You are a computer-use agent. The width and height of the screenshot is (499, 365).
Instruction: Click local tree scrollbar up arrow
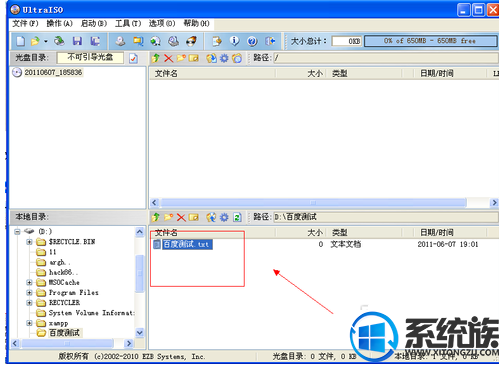pyautogui.click(x=140, y=231)
